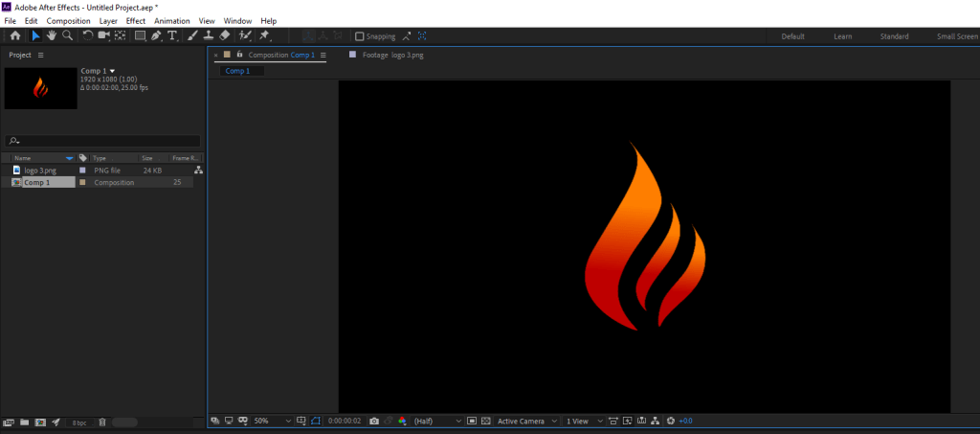Toggle the transparency grid button
This screenshot has width=980, height=434.
pos(485,421)
